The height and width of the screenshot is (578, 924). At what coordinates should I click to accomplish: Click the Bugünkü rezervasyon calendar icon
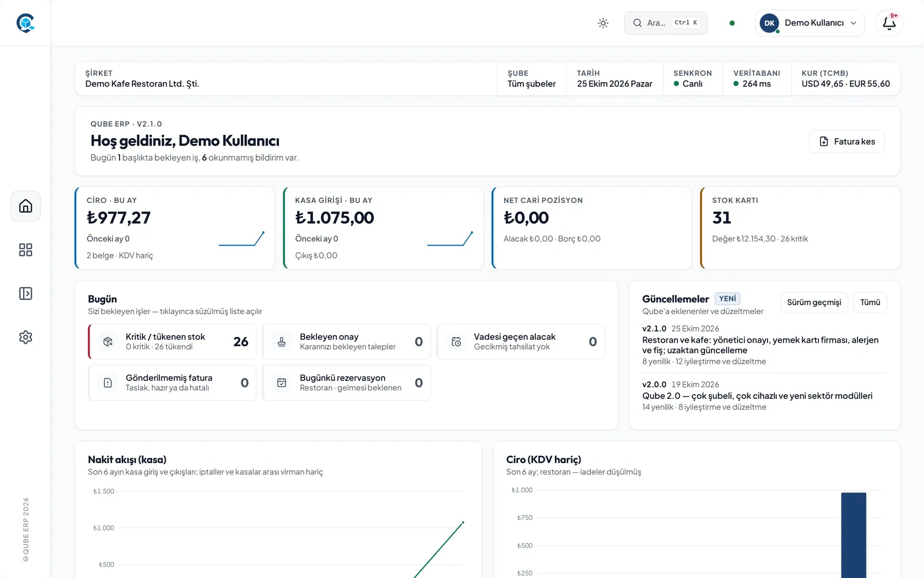[x=282, y=383]
